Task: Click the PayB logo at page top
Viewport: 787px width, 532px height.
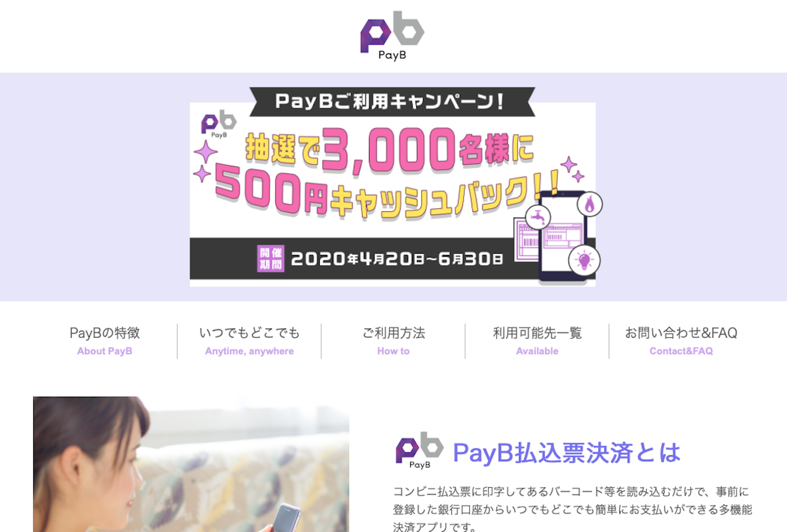Action: 392,36
